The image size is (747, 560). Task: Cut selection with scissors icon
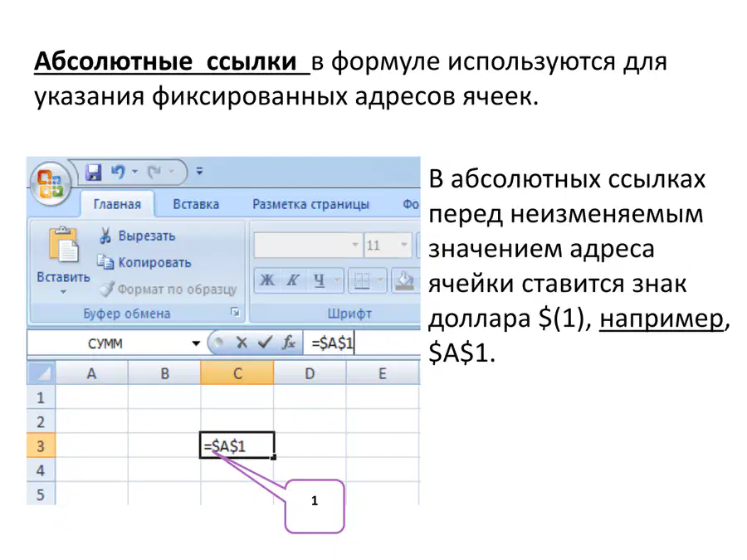click(x=105, y=236)
